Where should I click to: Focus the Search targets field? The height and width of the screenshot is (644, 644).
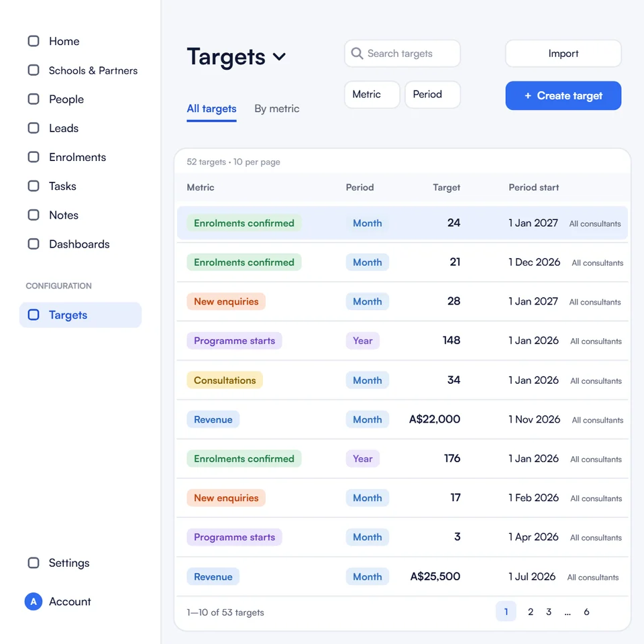pos(402,54)
